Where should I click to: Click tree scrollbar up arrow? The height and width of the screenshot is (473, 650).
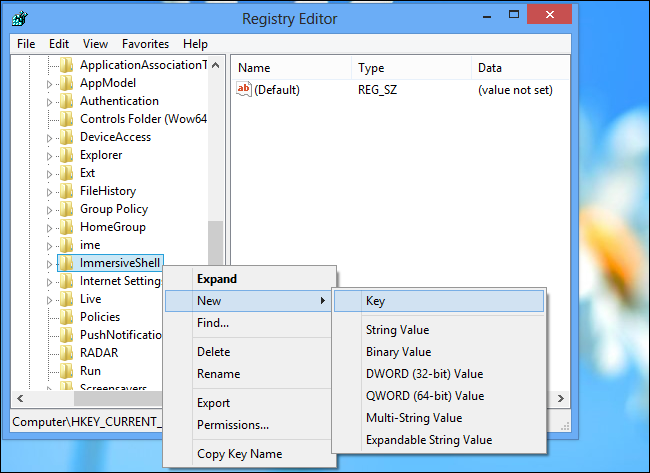(216, 65)
